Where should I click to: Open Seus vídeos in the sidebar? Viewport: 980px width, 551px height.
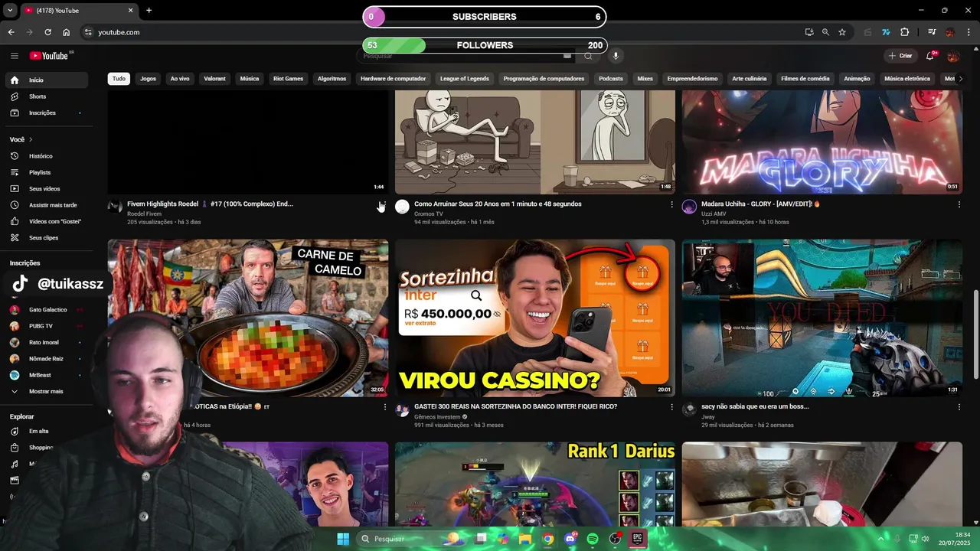(x=46, y=188)
